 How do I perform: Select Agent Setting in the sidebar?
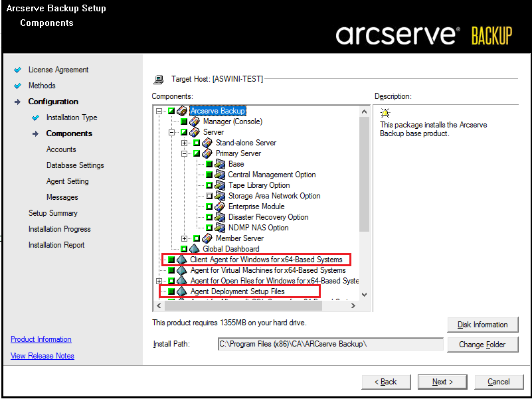point(67,181)
